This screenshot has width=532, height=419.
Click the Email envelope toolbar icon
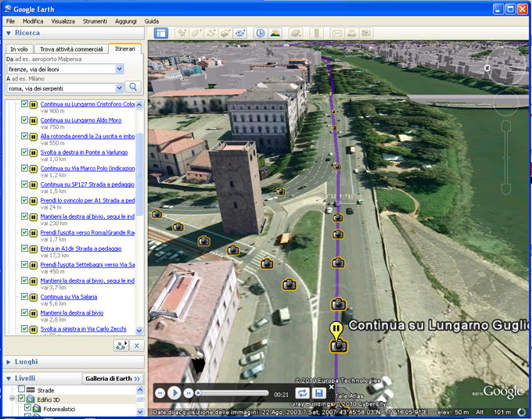tap(337, 33)
